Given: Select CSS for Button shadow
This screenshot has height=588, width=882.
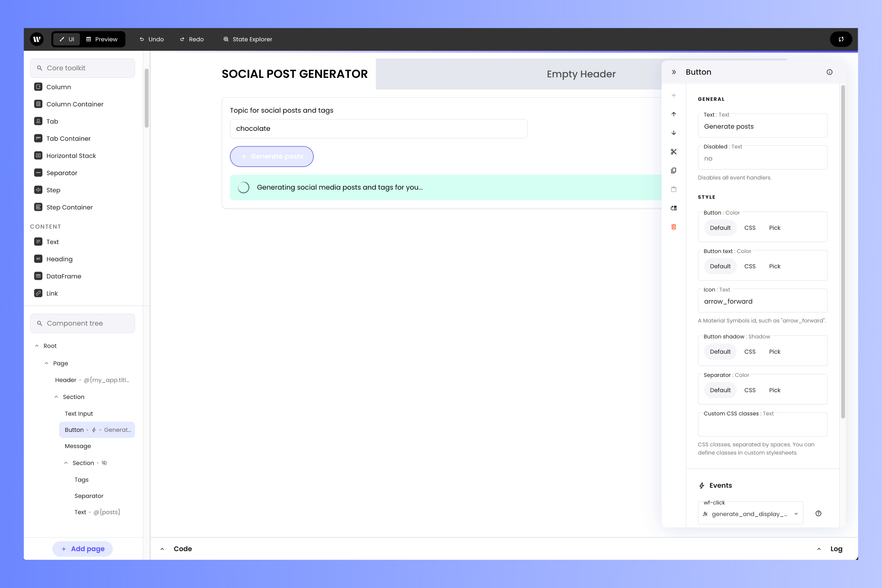Looking at the screenshot, I should [x=750, y=352].
